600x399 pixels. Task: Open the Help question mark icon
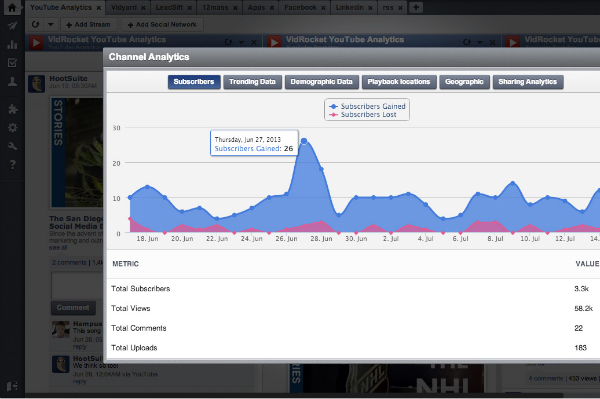(x=12, y=164)
